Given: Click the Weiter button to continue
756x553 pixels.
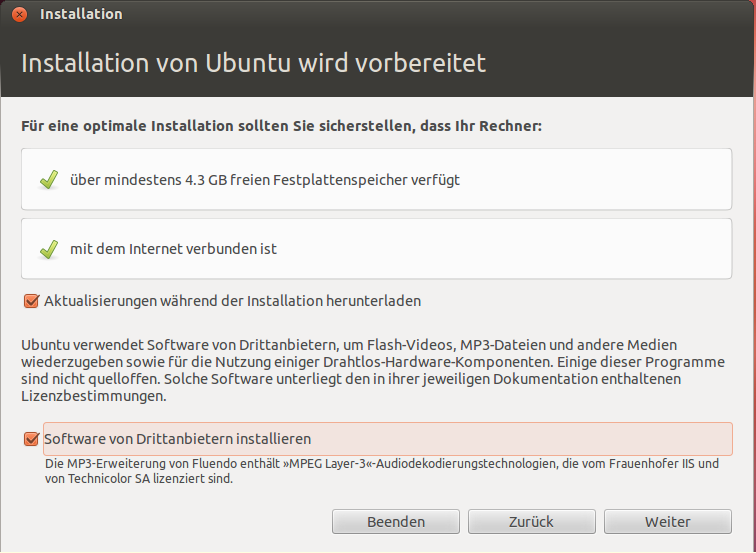Looking at the screenshot, I should click(x=668, y=522).
